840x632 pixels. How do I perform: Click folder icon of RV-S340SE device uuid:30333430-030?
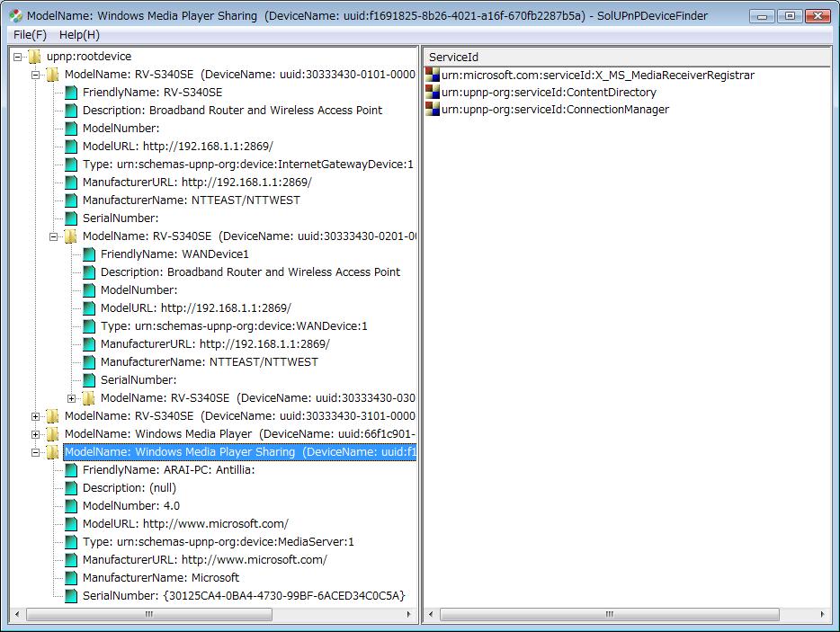89,398
